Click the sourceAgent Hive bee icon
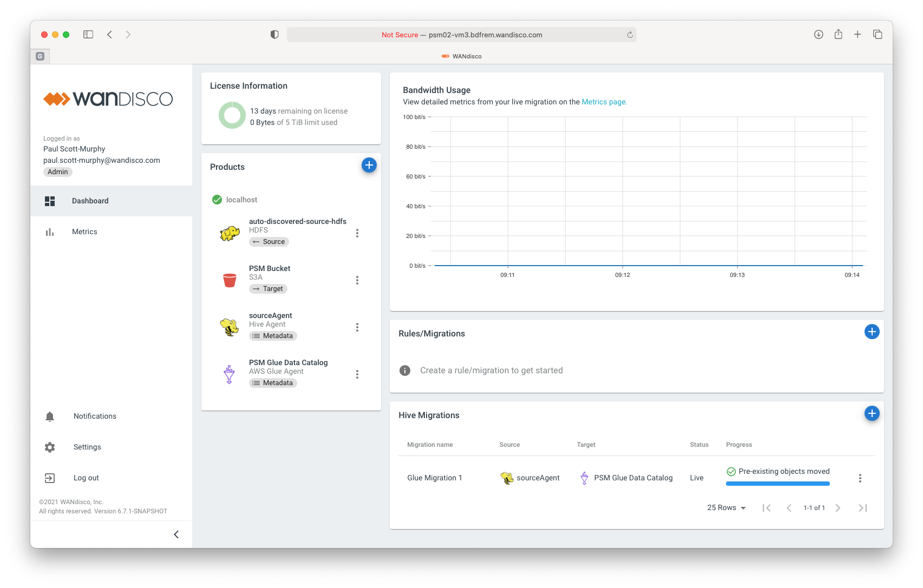The image size is (923, 588). (x=230, y=327)
